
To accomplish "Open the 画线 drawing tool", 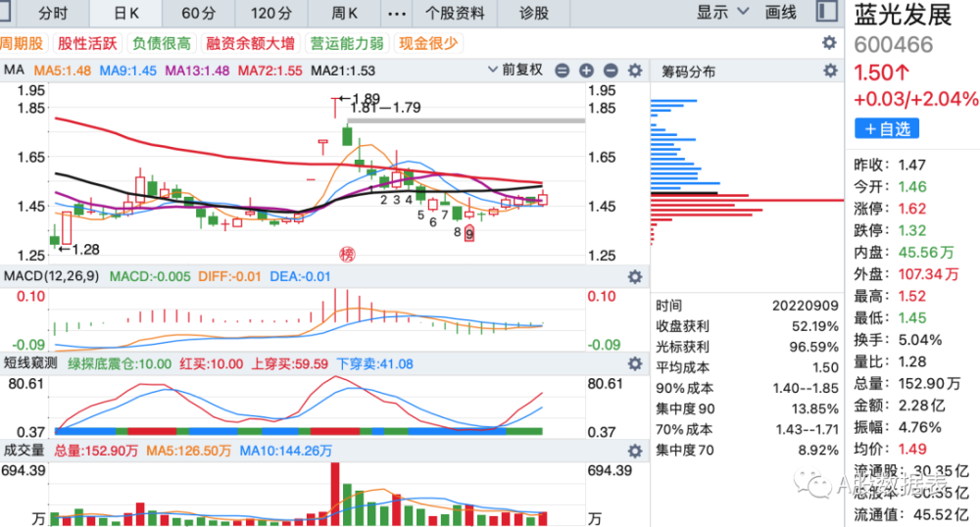I will click(x=781, y=12).
